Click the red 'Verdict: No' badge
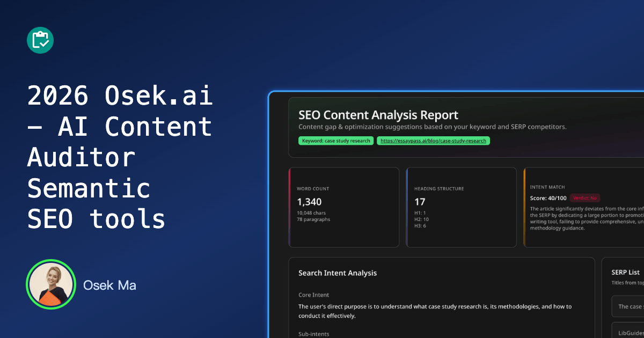The height and width of the screenshot is (338, 644). coord(585,198)
